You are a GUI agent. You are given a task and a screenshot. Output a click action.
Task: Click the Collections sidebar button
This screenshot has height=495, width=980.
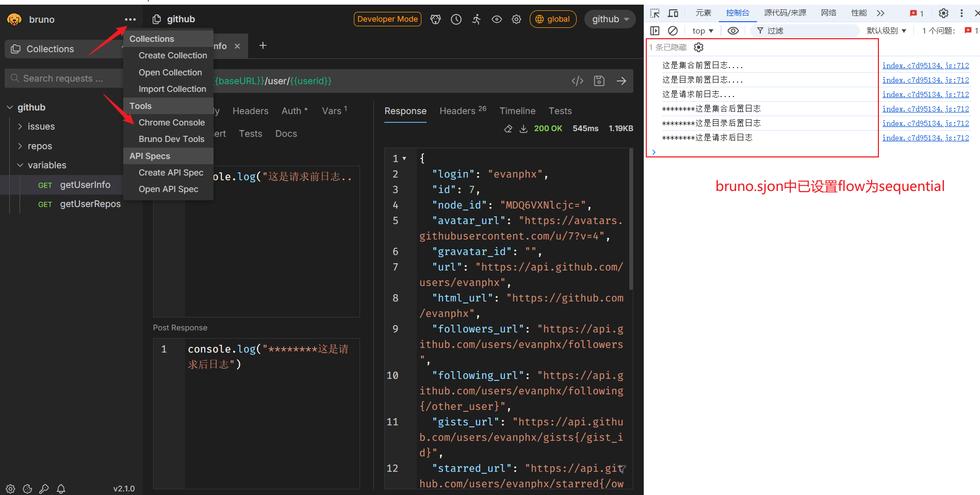[63, 49]
